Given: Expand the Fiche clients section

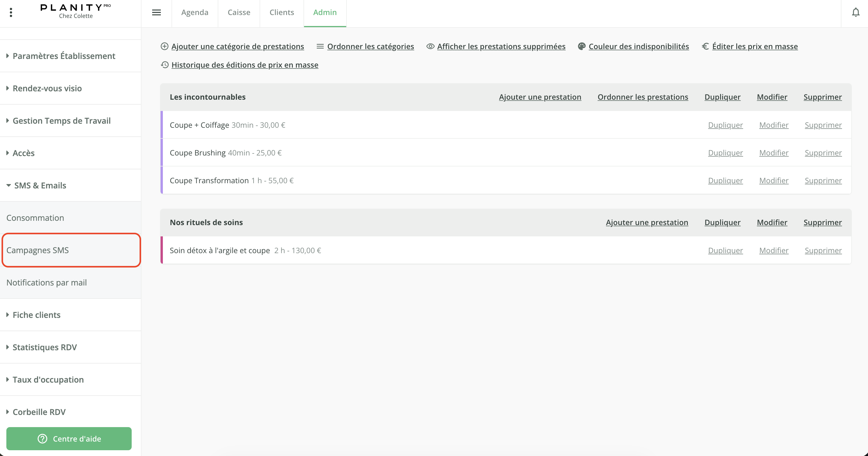Looking at the screenshot, I should pos(36,315).
